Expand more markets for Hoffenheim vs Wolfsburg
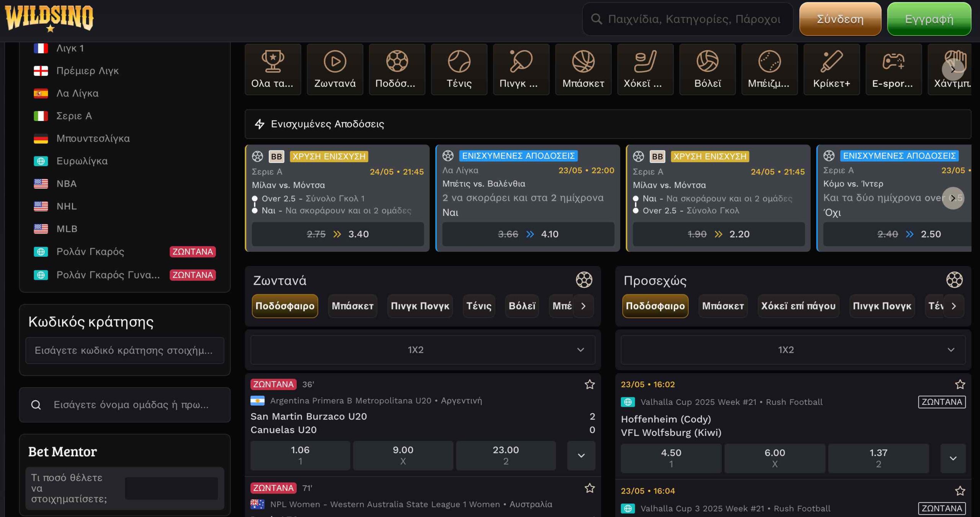The image size is (980, 517). [953, 458]
